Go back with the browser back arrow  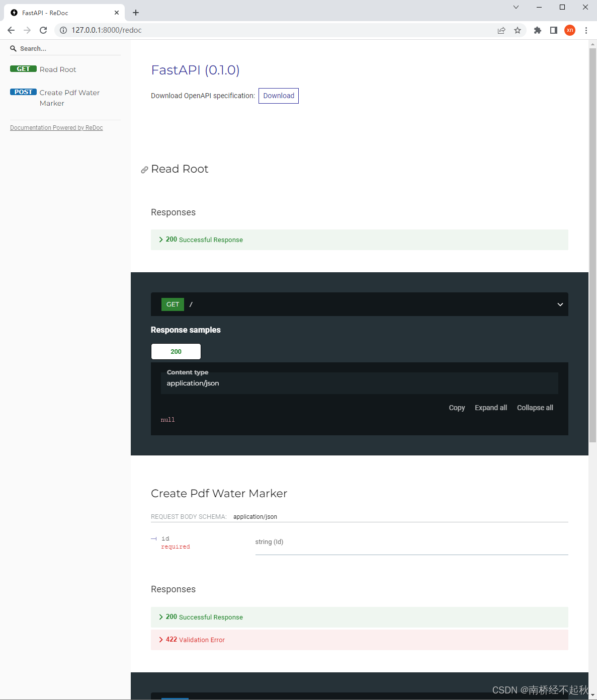[11, 30]
